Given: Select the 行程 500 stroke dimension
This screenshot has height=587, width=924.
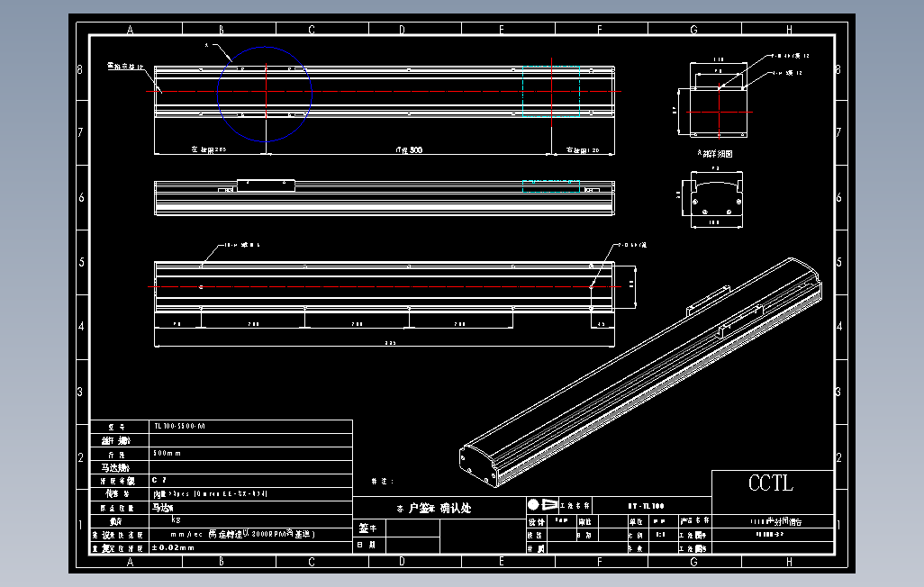Looking at the screenshot, I should tap(409, 150).
